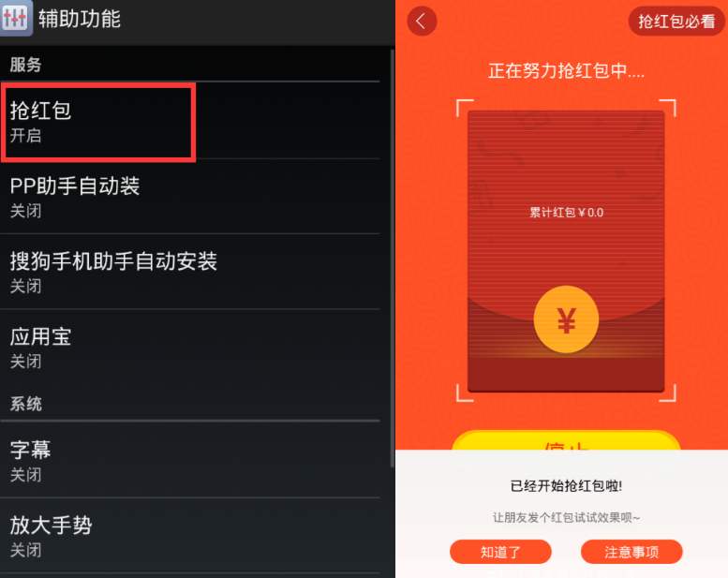This screenshot has width=728, height=578.
Task: Tap the 辅助功能 header title
Action: tap(80, 19)
